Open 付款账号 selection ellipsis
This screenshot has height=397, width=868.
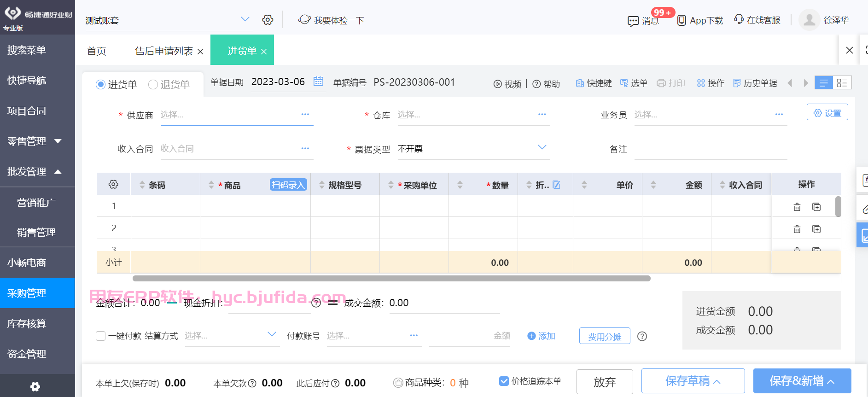pos(414,335)
